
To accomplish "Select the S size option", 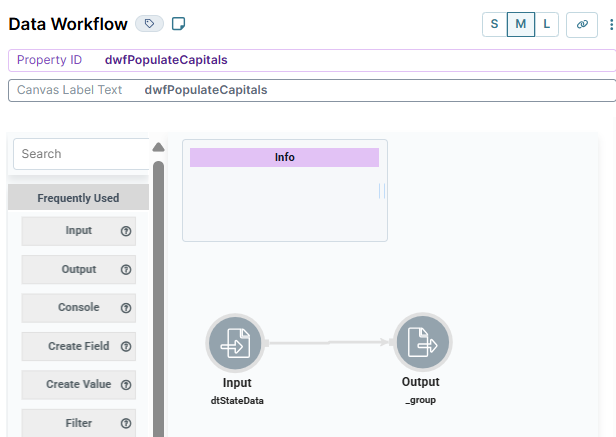I will [x=494, y=24].
